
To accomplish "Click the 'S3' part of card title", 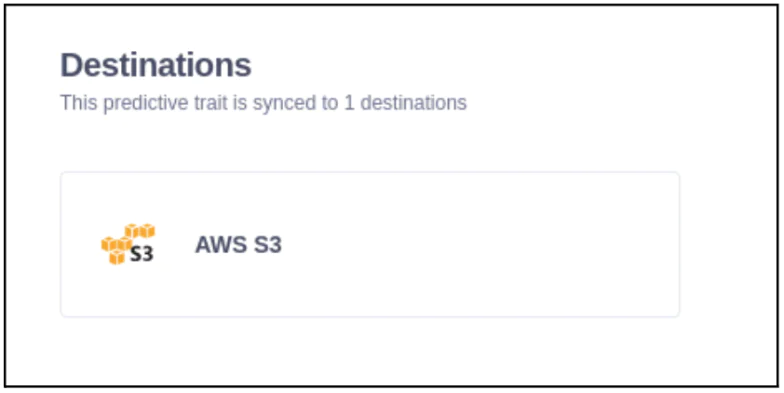I will [268, 244].
